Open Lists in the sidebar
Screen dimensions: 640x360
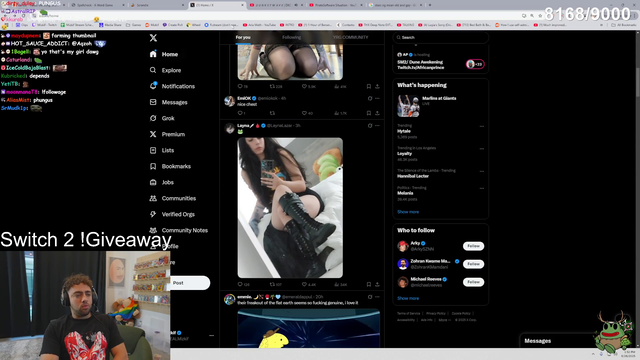[x=162, y=150]
